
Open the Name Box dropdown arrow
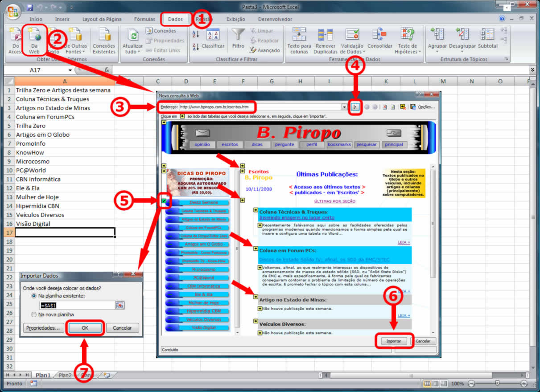point(70,70)
